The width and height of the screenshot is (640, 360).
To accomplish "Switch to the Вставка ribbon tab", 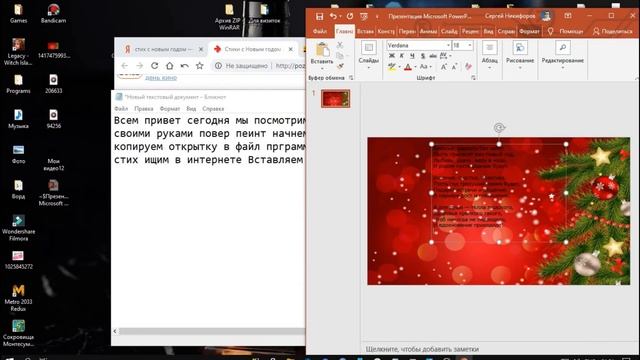I will coord(365,31).
